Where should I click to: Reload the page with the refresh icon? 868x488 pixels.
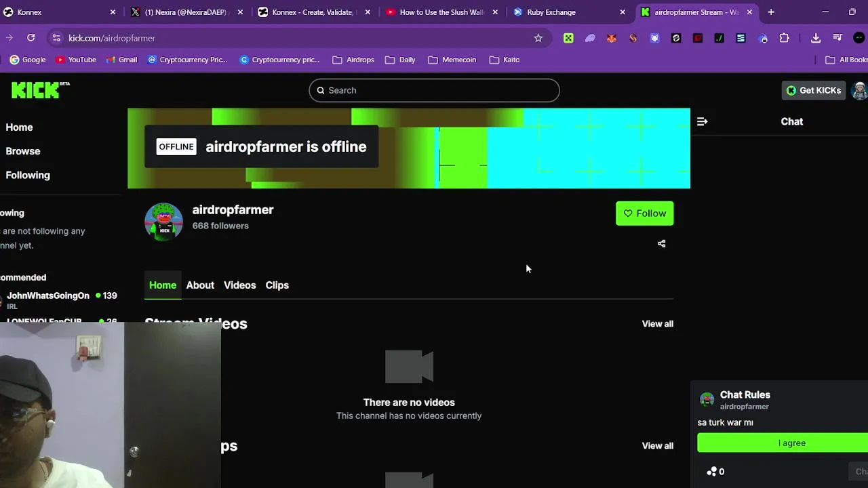pos(31,38)
